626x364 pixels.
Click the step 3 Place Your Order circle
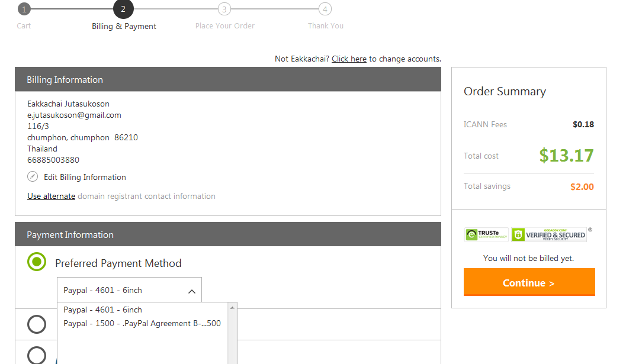click(224, 9)
